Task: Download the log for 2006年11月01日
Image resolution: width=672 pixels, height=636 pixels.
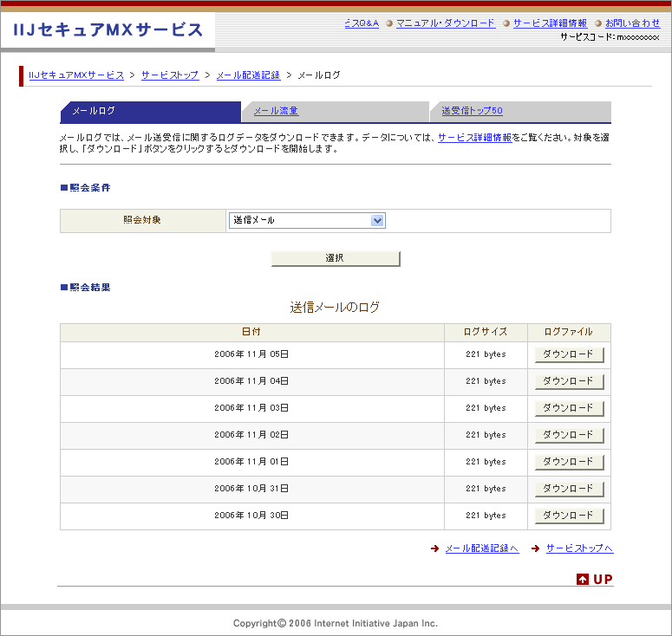Action: coord(569,462)
